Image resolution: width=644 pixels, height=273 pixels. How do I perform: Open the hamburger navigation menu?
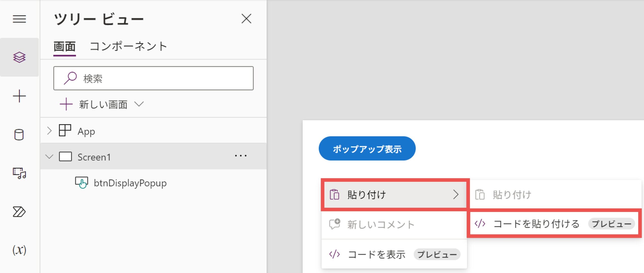pos(19,19)
